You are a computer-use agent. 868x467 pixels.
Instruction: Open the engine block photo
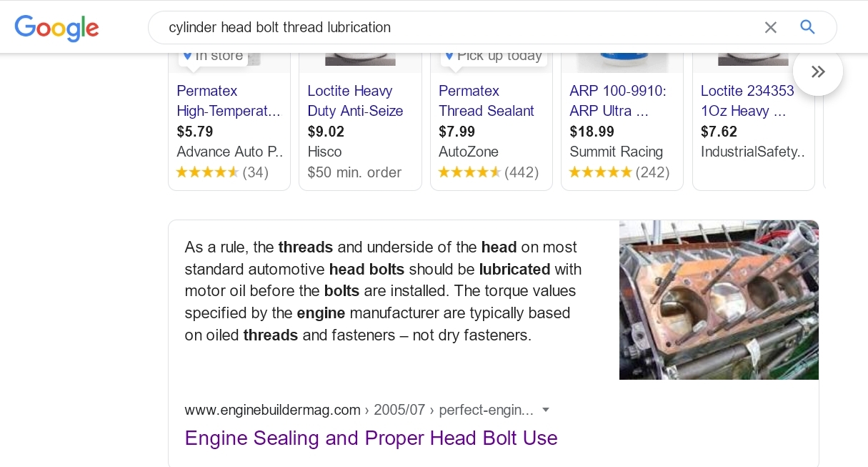pyautogui.click(x=719, y=300)
